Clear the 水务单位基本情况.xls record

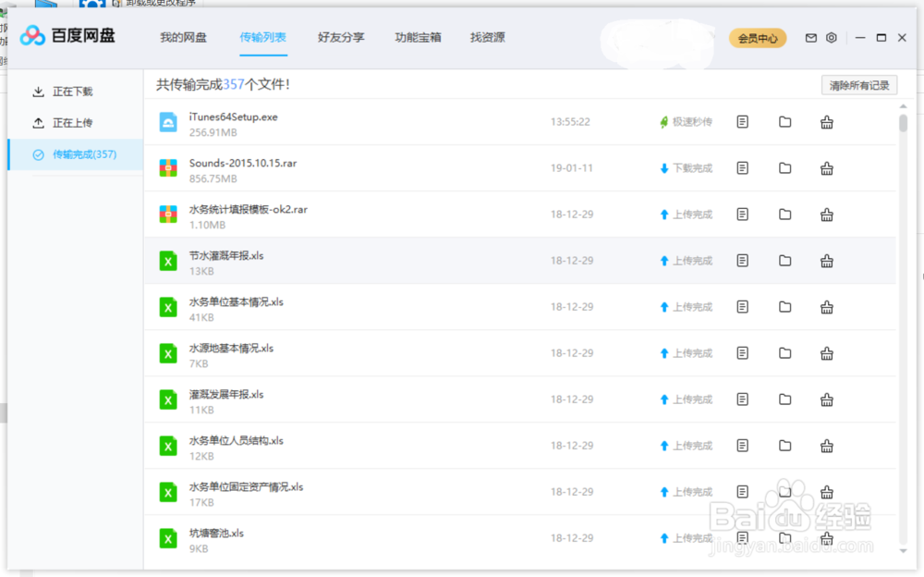pyautogui.click(x=827, y=307)
